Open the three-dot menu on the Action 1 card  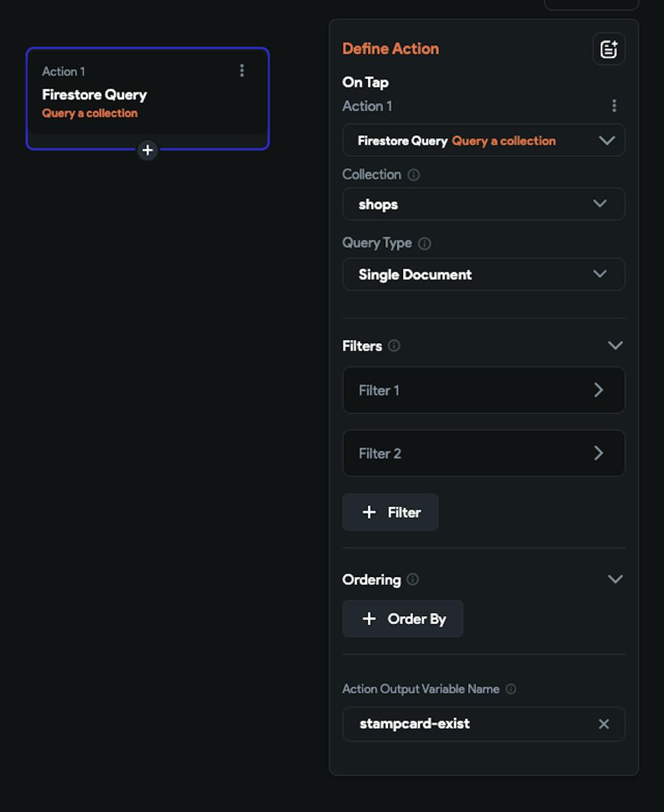click(x=242, y=70)
